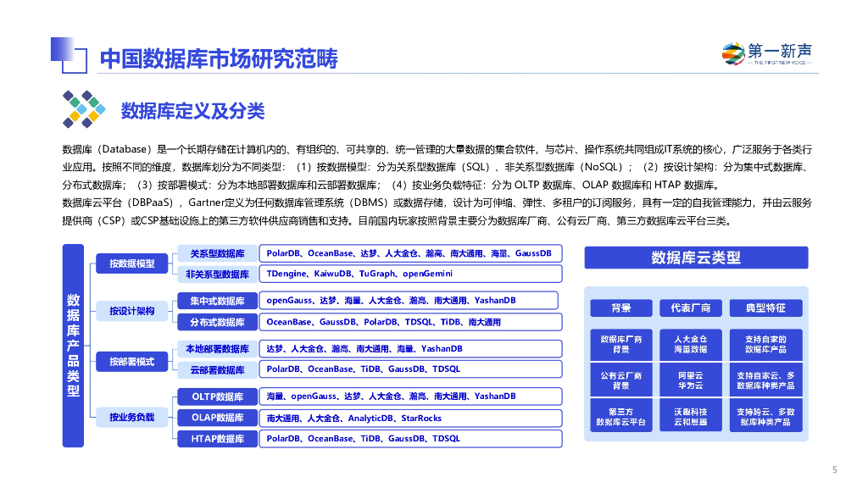
Task: Select the 集中式数据库 label
Action: 217,301
